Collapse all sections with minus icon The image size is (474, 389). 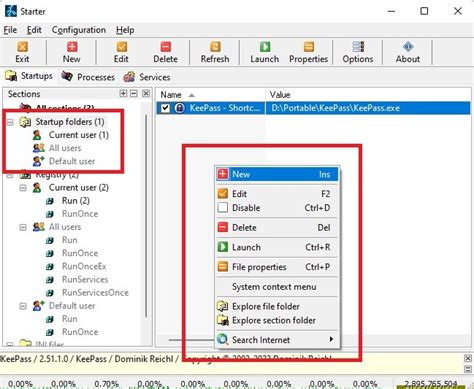134,94
